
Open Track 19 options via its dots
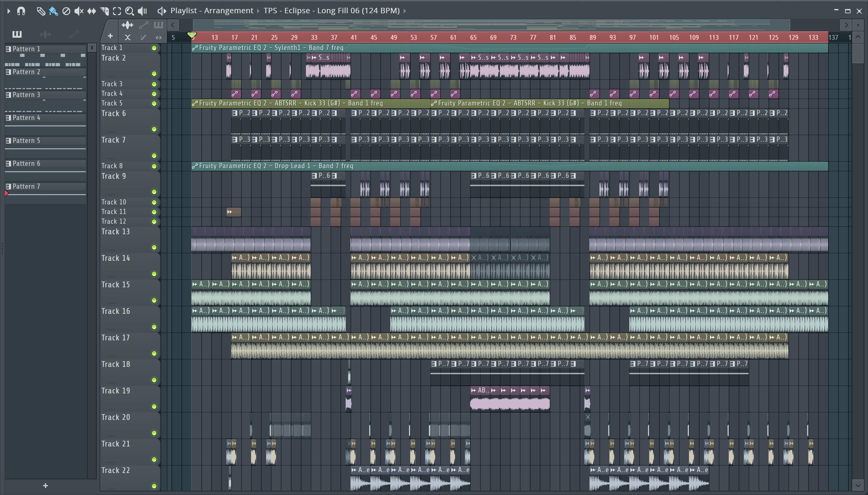112,409
